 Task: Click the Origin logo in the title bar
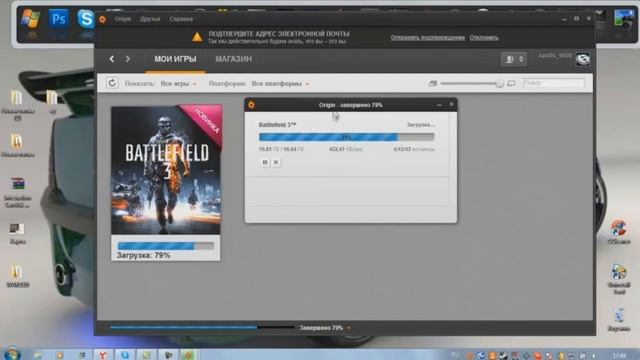point(102,19)
